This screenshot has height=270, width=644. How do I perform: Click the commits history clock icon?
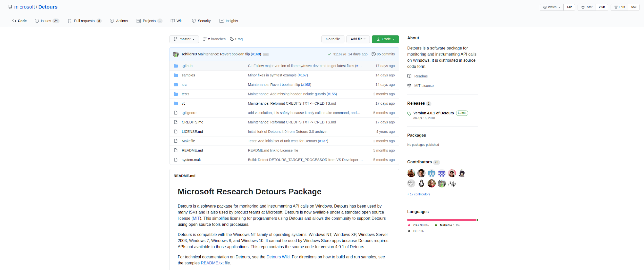pyautogui.click(x=373, y=54)
